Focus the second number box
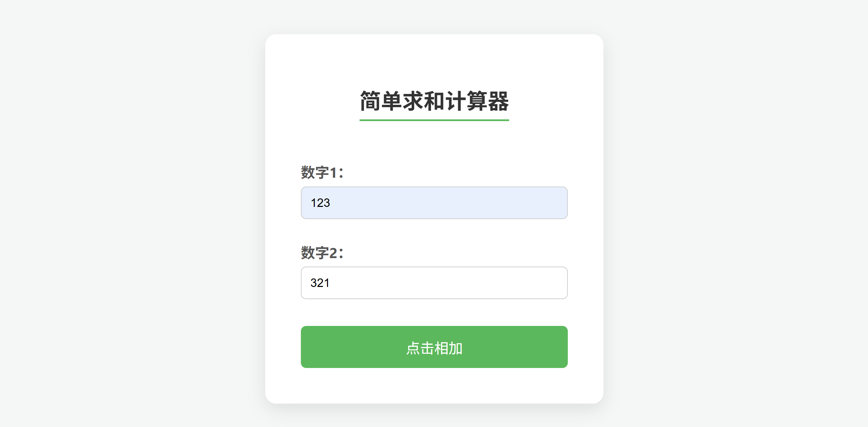 pos(434,283)
